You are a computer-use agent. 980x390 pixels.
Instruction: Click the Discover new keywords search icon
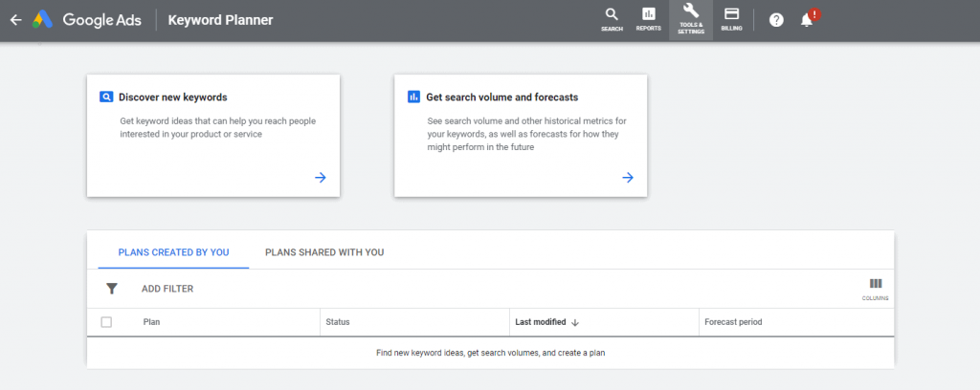click(x=105, y=97)
